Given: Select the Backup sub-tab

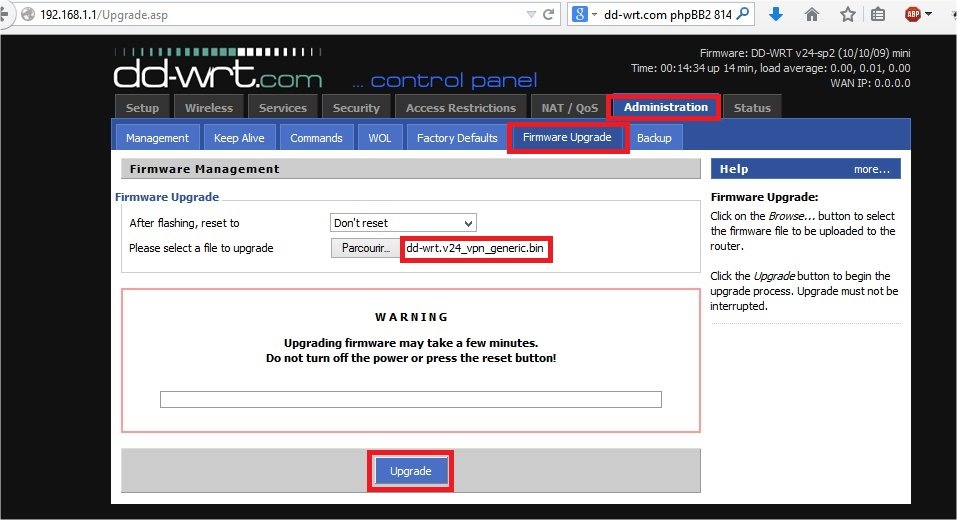Looking at the screenshot, I should point(654,138).
